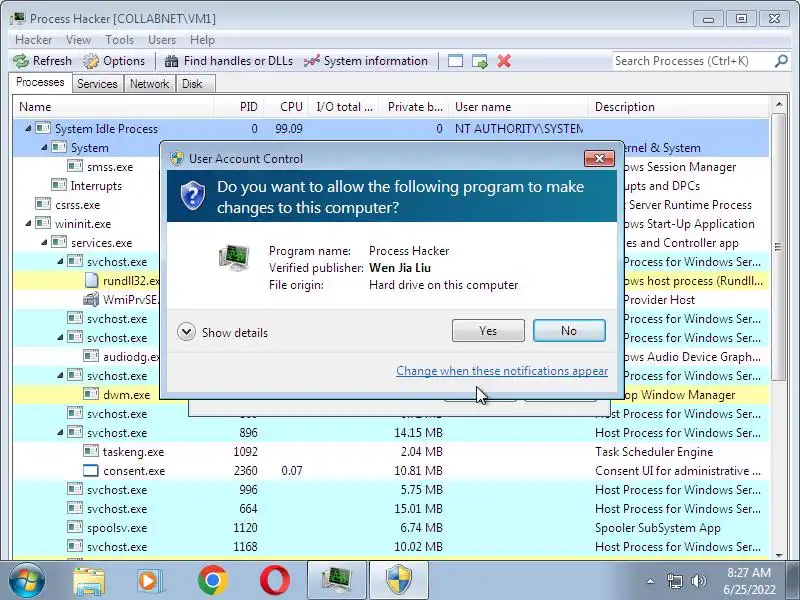Click the find window and thread icon
The width and height of the screenshot is (800, 600).
(x=480, y=61)
